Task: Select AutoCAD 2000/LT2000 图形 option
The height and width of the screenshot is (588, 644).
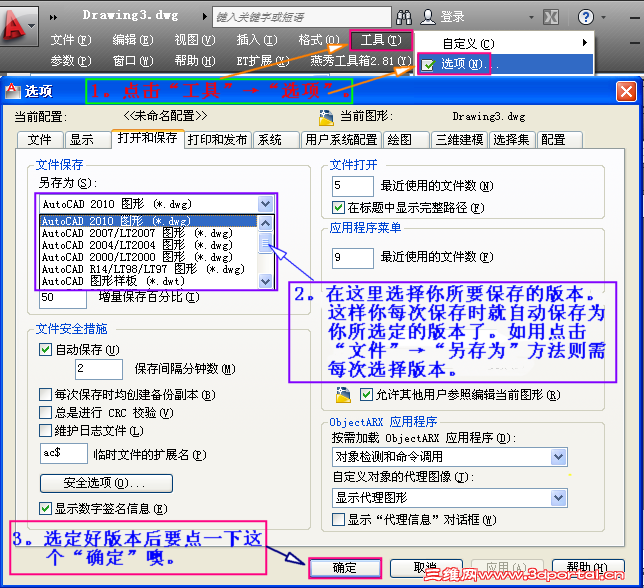Action: point(149,257)
